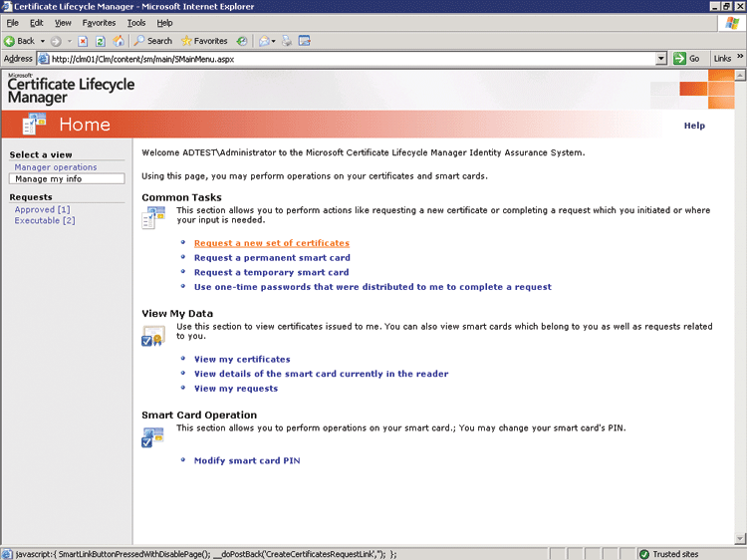Expand the Links toolbar chevron
This screenshot has width=747, height=560.
coord(740,56)
